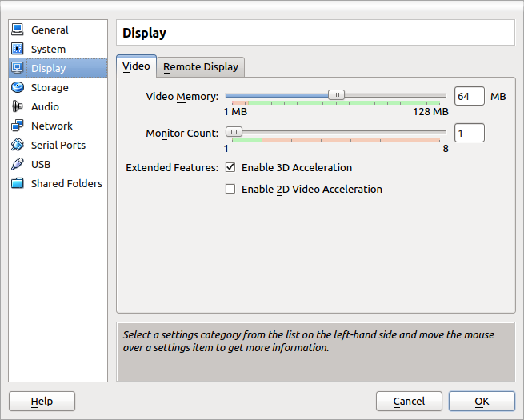Click the Monitor Count slider handle
Viewport: 524px width, 420px height.
coord(234,132)
